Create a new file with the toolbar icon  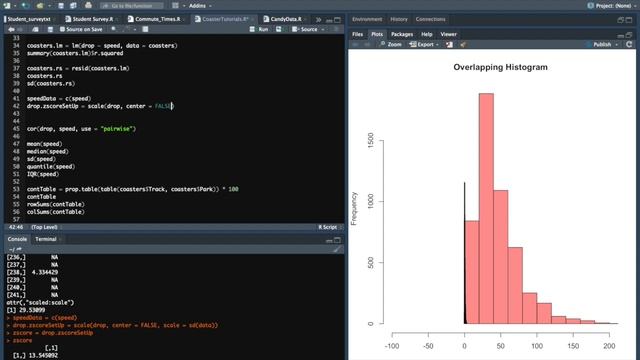pyautogui.click(x=7, y=6)
